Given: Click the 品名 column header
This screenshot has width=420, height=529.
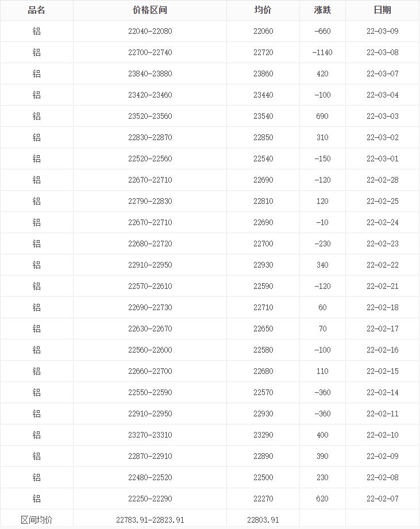Looking at the screenshot, I should [x=36, y=10].
